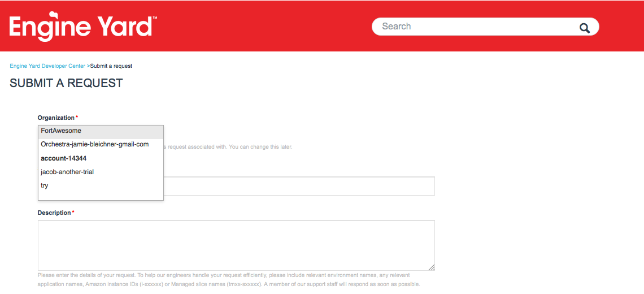
Task: Click the SUBMIT A REQUEST page heading
Action: pos(66,83)
